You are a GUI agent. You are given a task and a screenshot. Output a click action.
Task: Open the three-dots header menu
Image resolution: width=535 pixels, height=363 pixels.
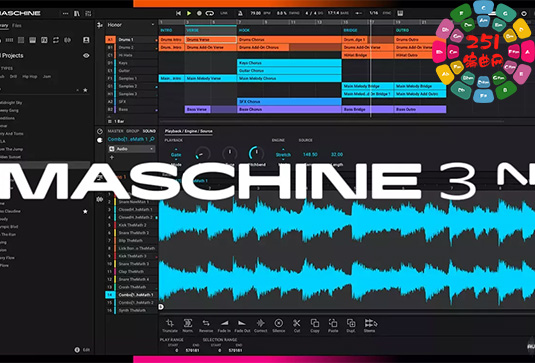point(65,13)
